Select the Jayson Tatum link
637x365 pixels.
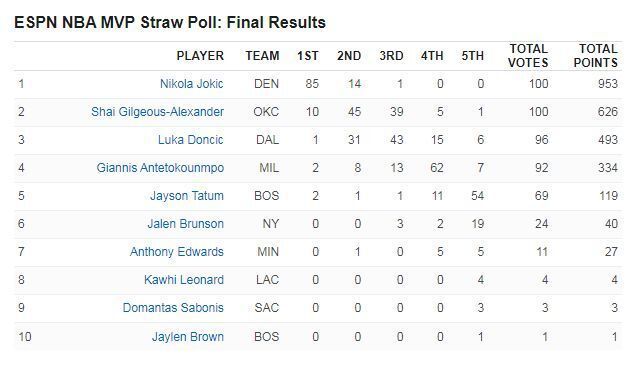tap(187, 196)
